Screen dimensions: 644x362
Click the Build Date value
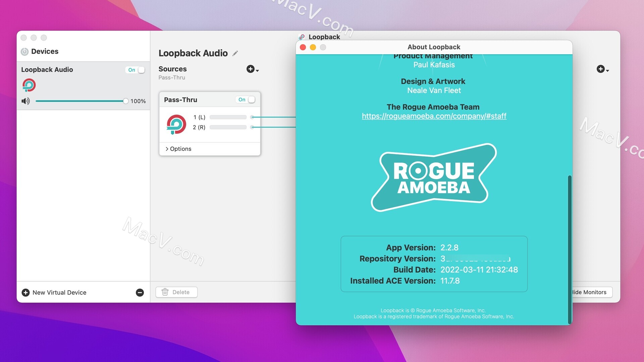pos(479,270)
